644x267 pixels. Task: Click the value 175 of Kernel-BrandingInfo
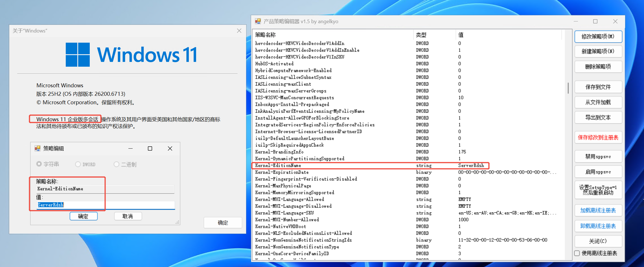(462, 152)
